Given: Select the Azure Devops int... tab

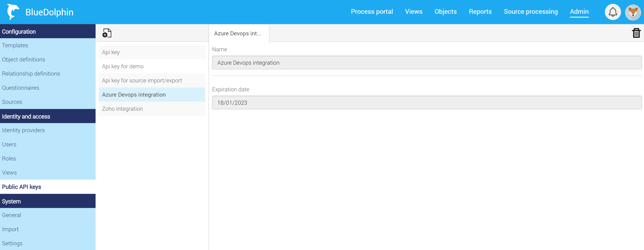Looking at the screenshot, I should click(238, 33).
